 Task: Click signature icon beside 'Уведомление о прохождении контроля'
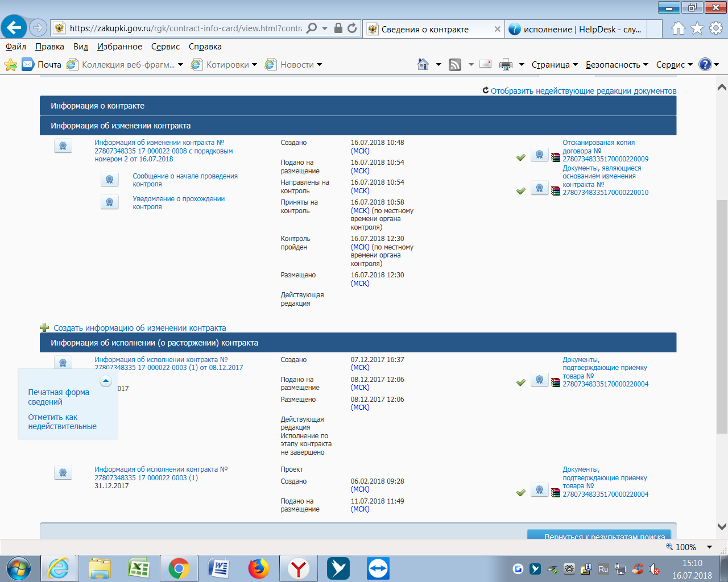click(109, 202)
